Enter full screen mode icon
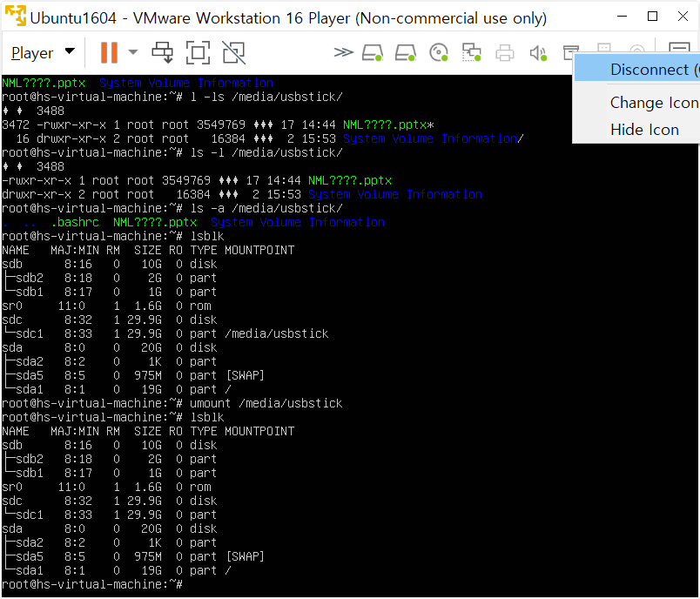700x599 pixels. [x=198, y=52]
